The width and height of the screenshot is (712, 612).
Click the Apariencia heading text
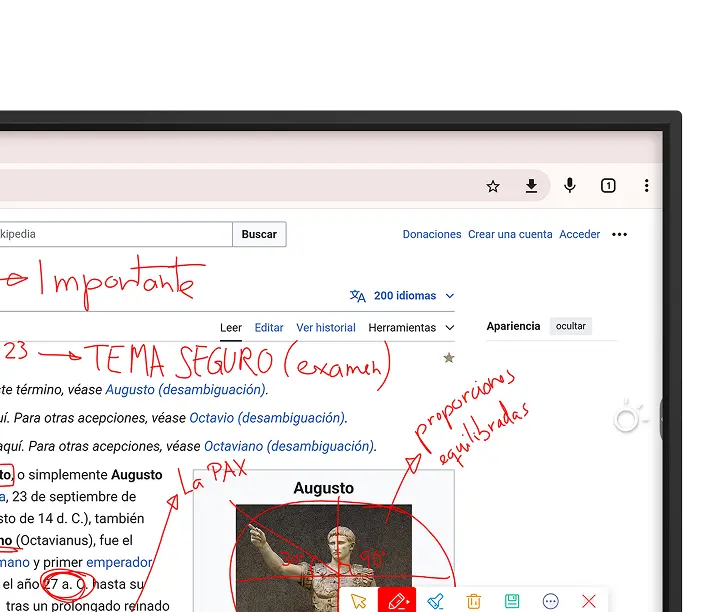point(513,326)
